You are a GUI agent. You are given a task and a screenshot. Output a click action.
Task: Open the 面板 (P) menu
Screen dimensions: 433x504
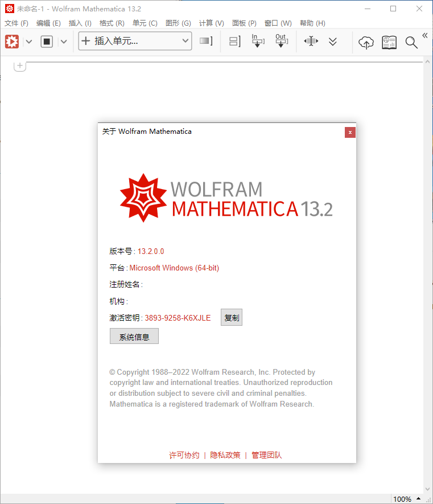point(244,23)
